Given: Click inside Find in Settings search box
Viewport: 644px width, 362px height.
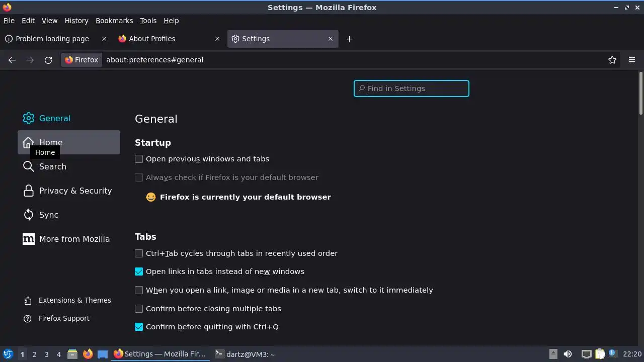Looking at the screenshot, I should click(x=412, y=88).
